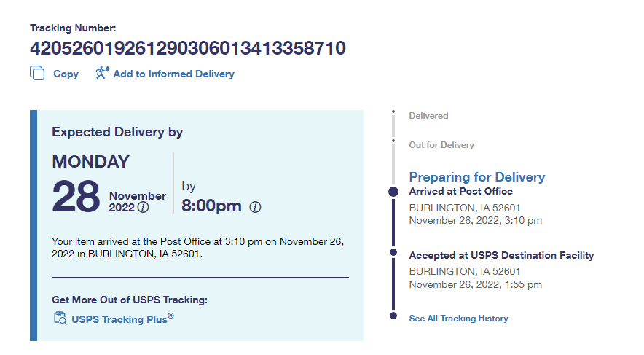Click the Out for Delivery status label
The image size is (644, 355).
441,145
